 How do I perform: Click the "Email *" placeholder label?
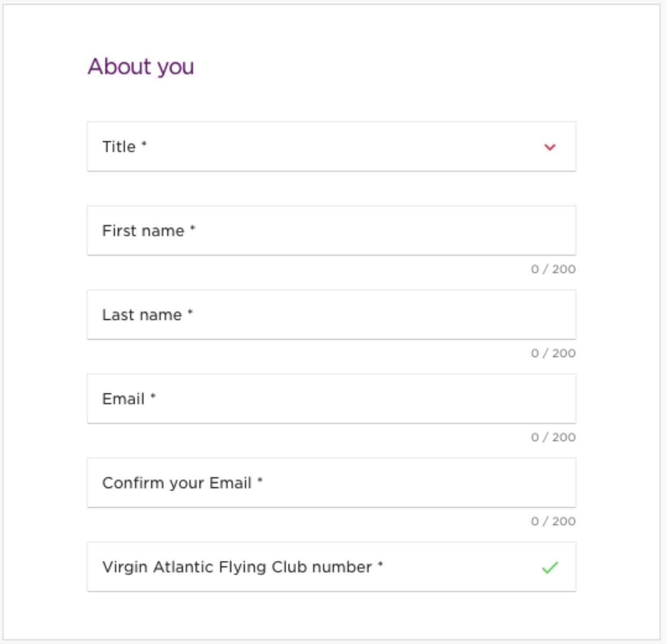(x=123, y=399)
